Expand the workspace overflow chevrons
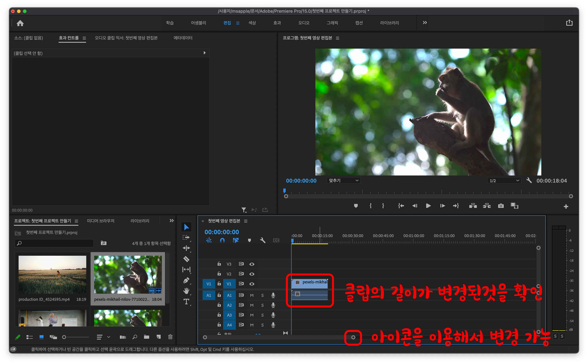This screenshot has width=588, height=364. tap(425, 23)
